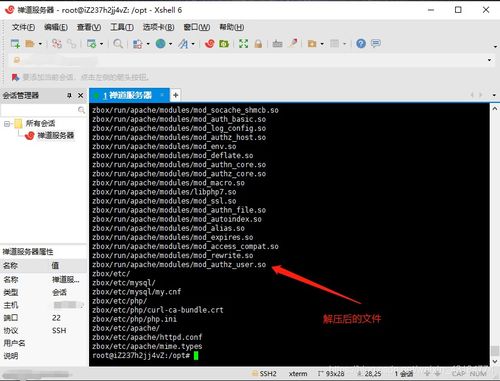This screenshot has width=500, height=381.
Task: Open the dropdown arrow beside the folder icon
Action: tap(40, 44)
